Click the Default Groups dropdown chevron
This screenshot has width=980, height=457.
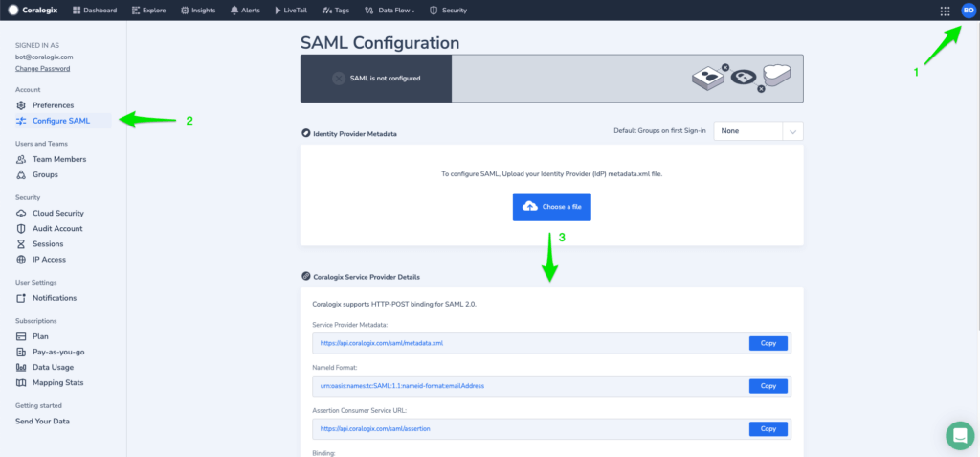[x=792, y=131]
